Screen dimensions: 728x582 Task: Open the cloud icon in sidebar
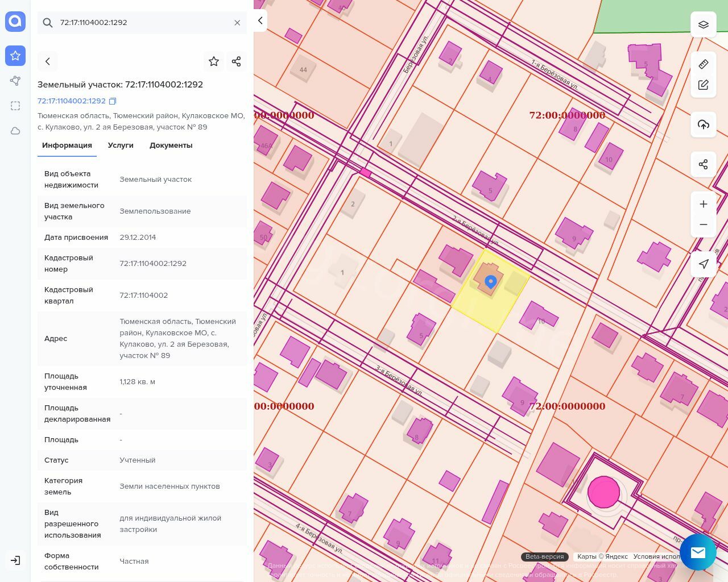click(15, 131)
